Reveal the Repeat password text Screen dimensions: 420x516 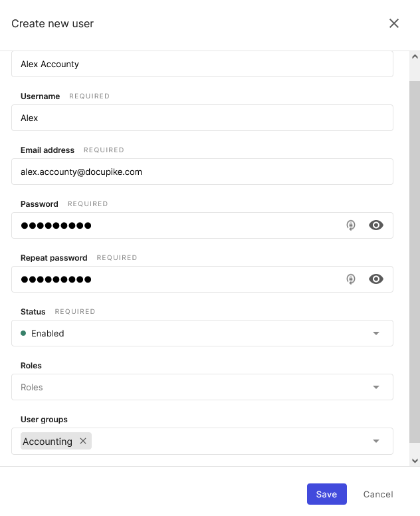[376, 279]
